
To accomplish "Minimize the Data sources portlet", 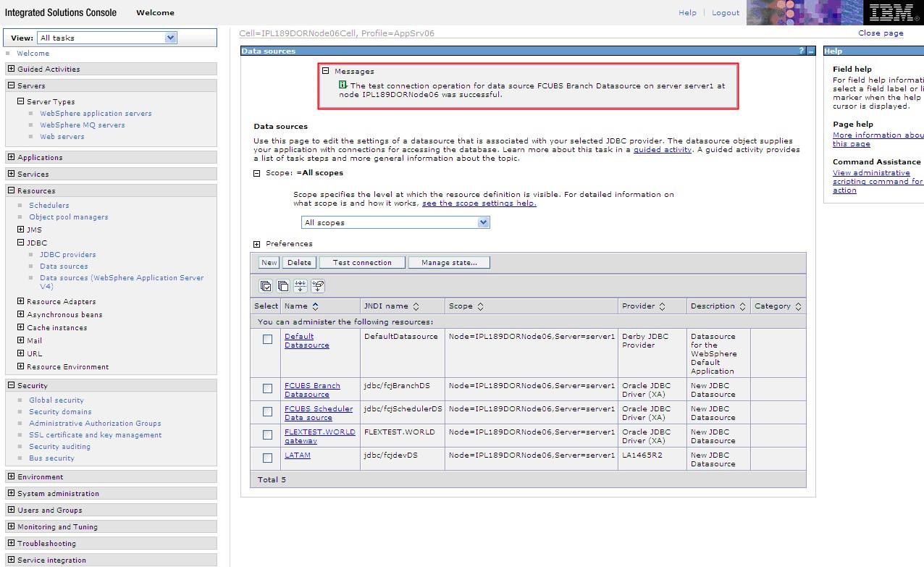I will [811, 51].
